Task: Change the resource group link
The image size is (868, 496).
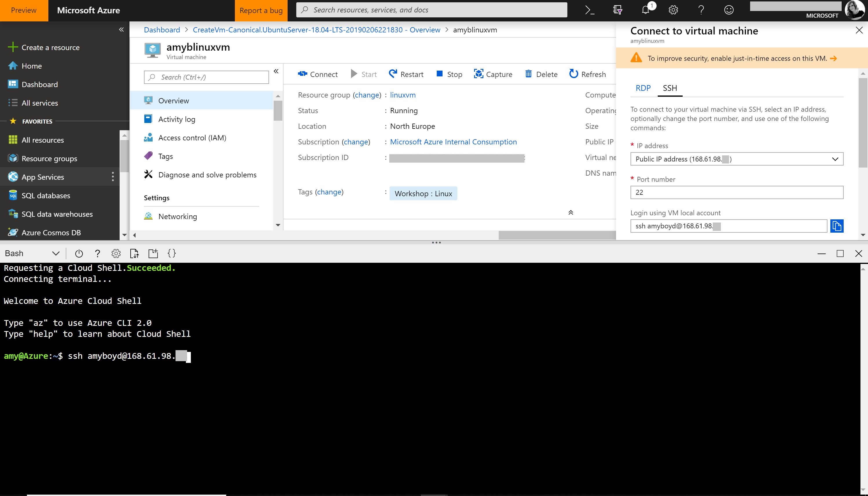Action: pyautogui.click(x=367, y=95)
